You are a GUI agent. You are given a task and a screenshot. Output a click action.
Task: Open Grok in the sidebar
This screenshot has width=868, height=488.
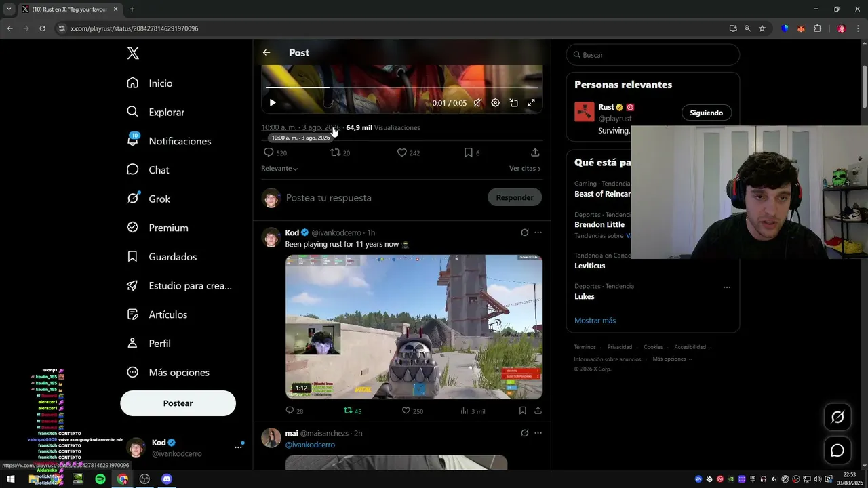click(x=149, y=199)
